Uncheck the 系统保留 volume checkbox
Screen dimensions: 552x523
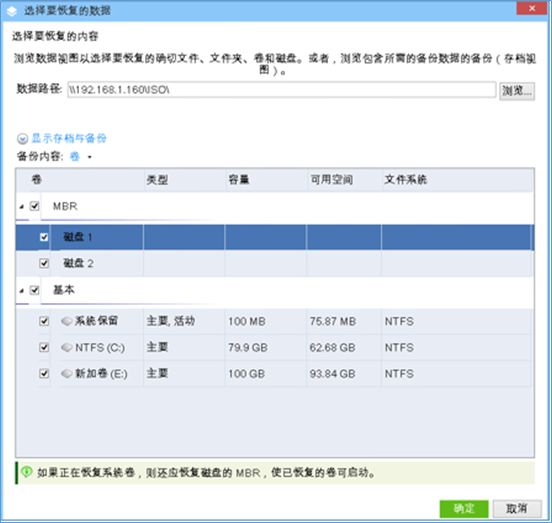(x=44, y=321)
